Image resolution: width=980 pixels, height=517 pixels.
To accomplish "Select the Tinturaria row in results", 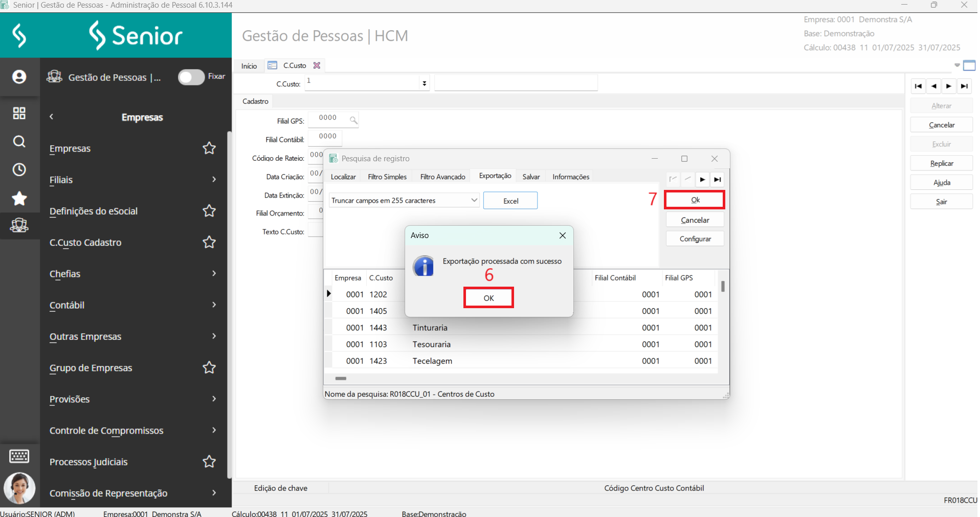I will pyautogui.click(x=522, y=328).
